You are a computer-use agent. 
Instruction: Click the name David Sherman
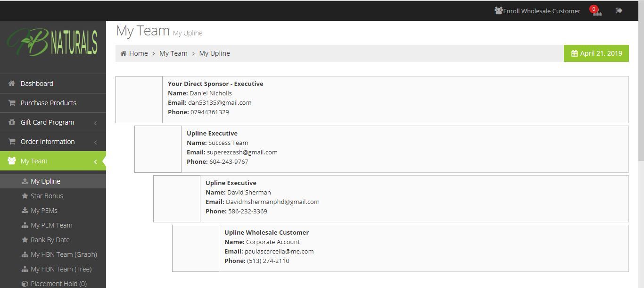pos(249,192)
